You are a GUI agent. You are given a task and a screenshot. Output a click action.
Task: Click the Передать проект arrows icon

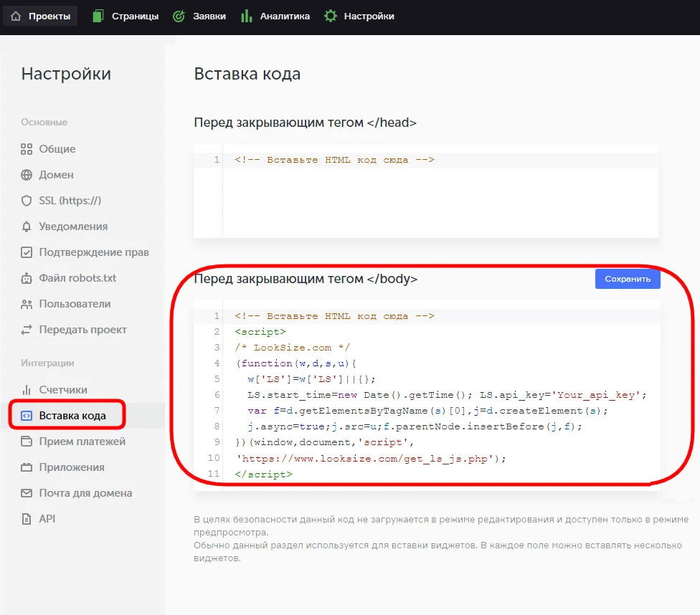pyautogui.click(x=27, y=330)
